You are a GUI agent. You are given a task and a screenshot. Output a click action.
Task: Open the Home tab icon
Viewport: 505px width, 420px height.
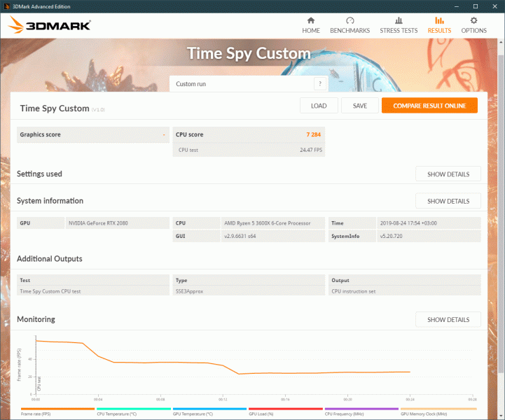click(x=311, y=20)
